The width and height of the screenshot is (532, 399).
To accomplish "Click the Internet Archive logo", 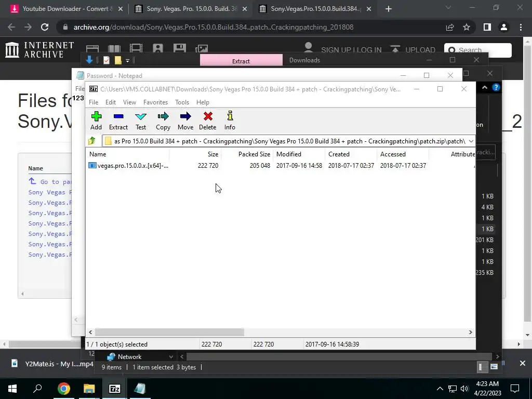I will pos(39,50).
